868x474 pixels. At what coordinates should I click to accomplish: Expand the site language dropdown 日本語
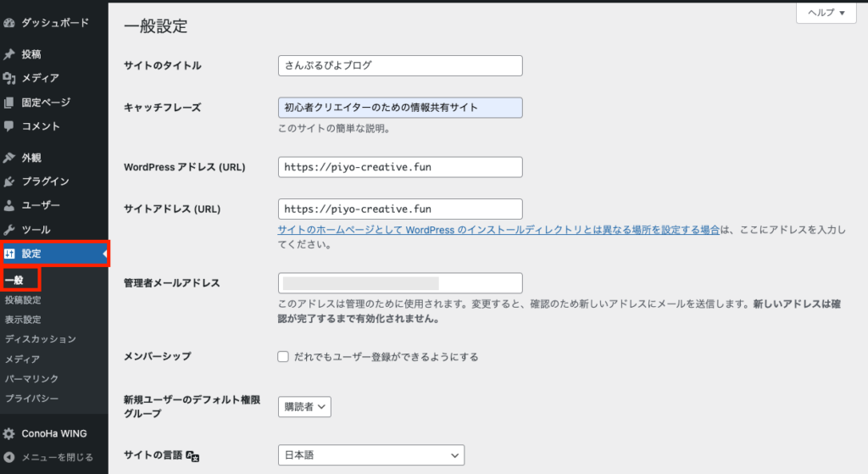371,455
